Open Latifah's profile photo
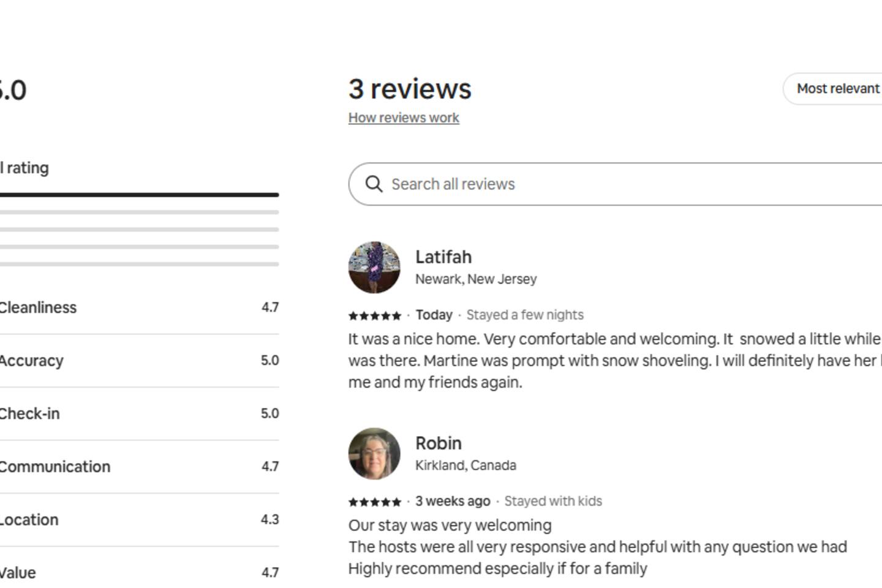The width and height of the screenshot is (882, 588). 374,268
